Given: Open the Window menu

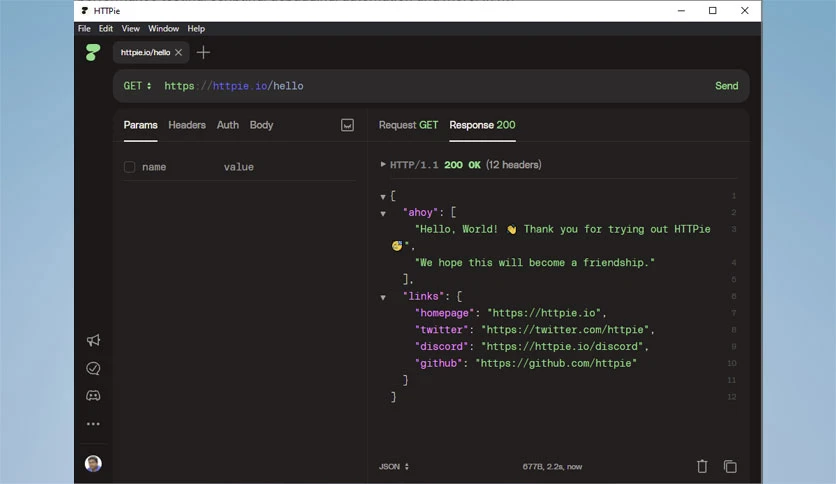Looking at the screenshot, I should point(163,29).
